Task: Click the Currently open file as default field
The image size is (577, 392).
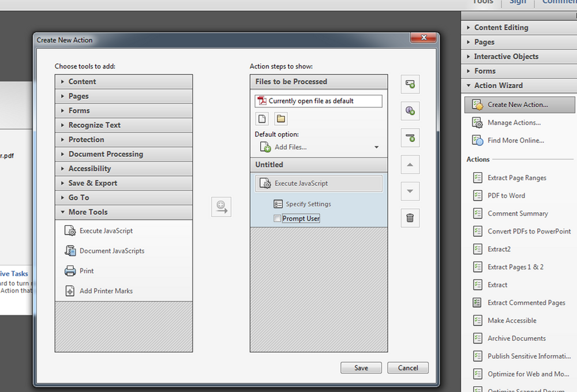Action: click(x=319, y=101)
